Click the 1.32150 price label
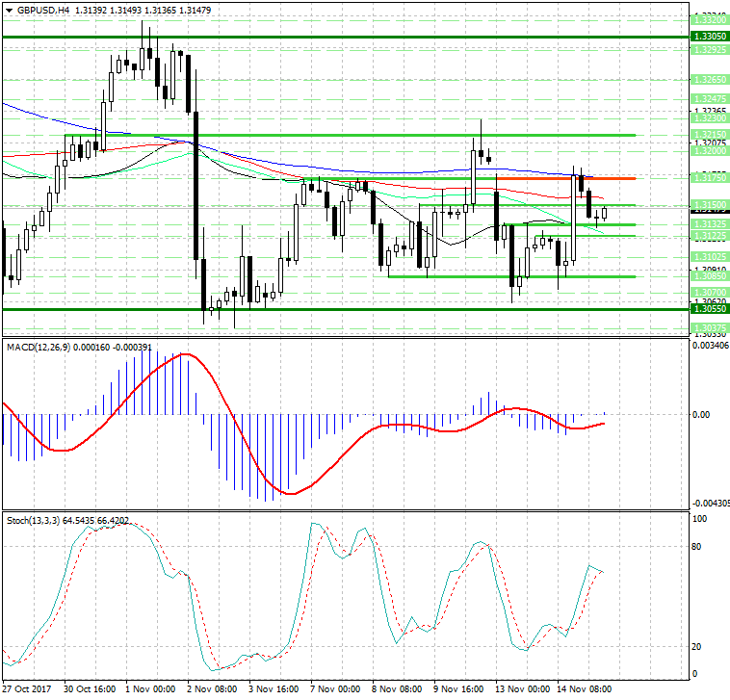 pyautogui.click(x=709, y=135)
